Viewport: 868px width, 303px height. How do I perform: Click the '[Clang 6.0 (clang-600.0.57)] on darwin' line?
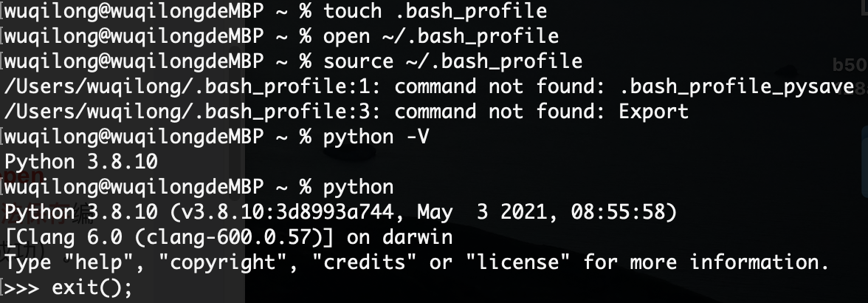click(x=229, y=238)
